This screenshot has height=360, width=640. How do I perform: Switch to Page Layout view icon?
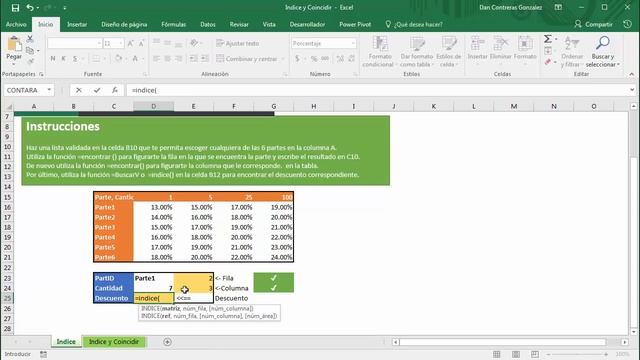pyautogui.click(x=516, y=354)
